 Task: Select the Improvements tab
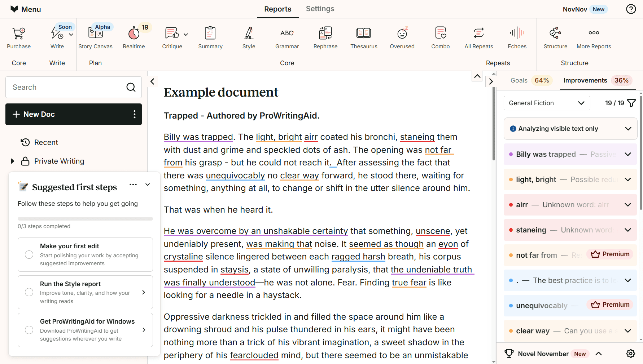click(598, 80)
